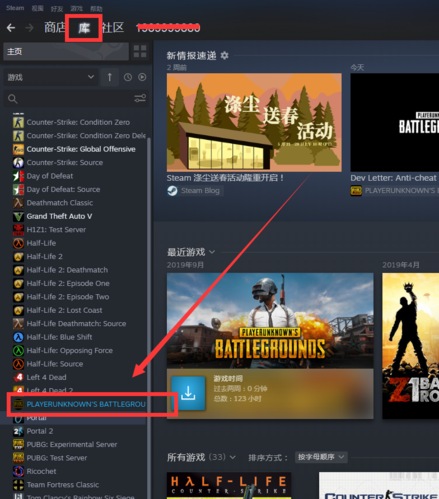The image size is (439, 499).
Task: Open the Steam menu
Action: coord(15,8)
